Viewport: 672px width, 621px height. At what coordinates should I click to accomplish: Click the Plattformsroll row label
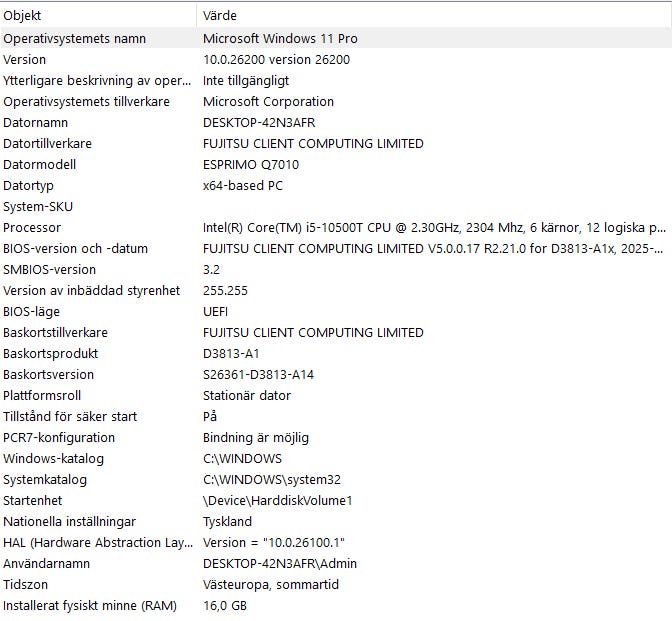pos(42,396)
